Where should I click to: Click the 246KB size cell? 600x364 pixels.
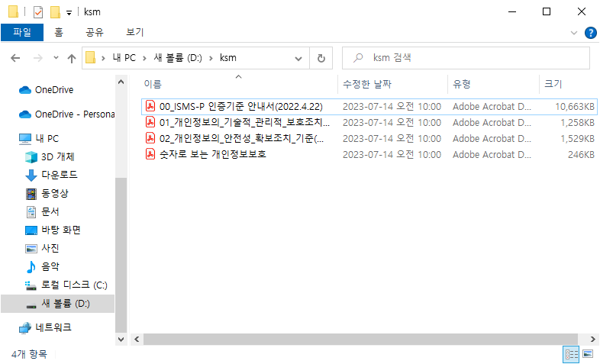[x=581, y=155]
